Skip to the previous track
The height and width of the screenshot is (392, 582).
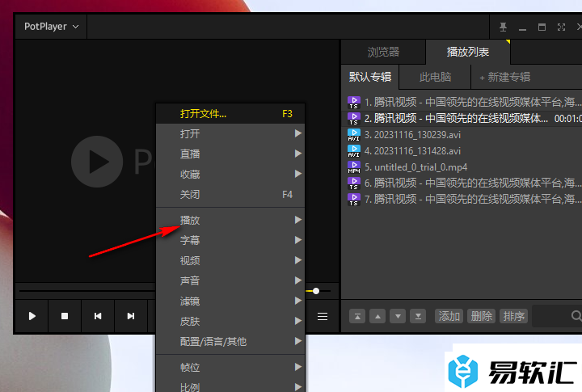[98, 316]
